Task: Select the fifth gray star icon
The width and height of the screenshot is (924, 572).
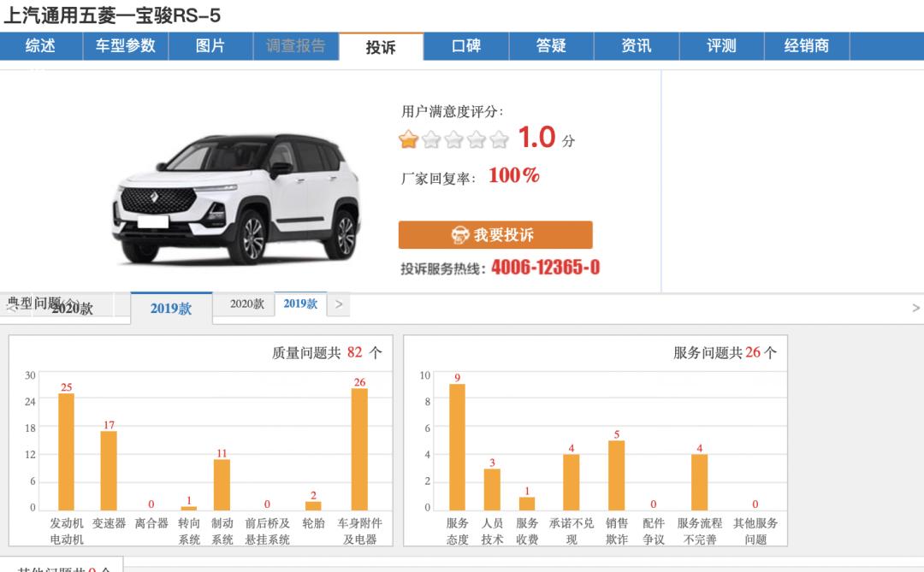Action: [500, 138]
